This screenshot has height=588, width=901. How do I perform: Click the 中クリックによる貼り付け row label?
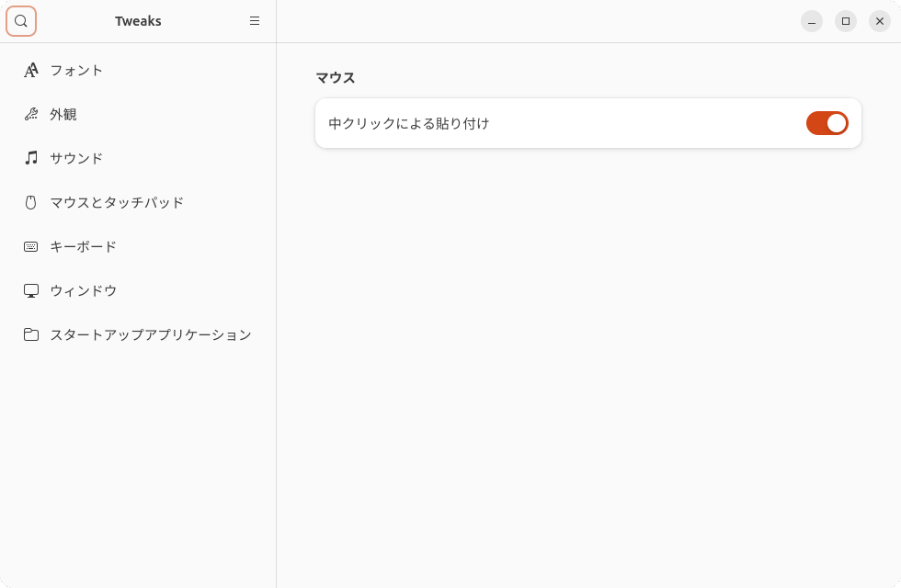pos(409,123)
